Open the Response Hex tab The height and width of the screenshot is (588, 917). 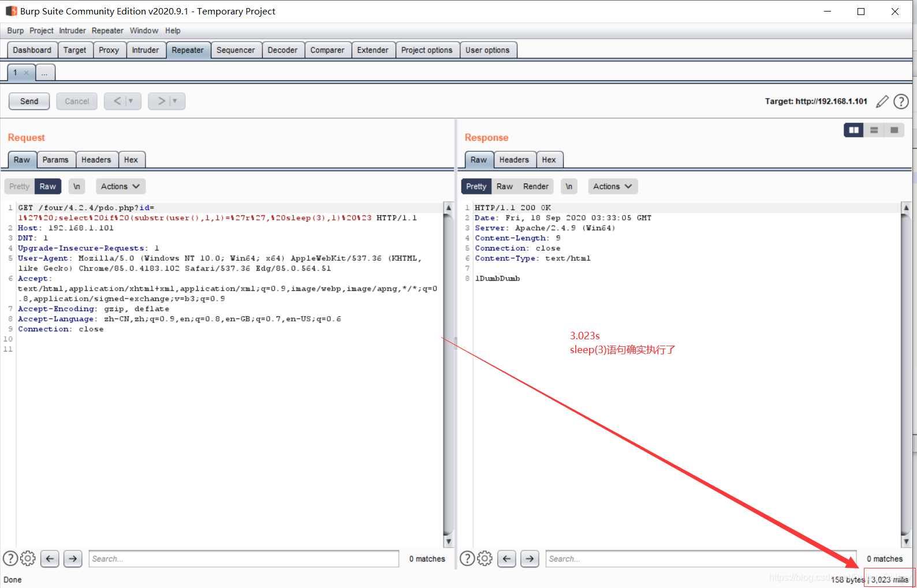tap(549, 160)
